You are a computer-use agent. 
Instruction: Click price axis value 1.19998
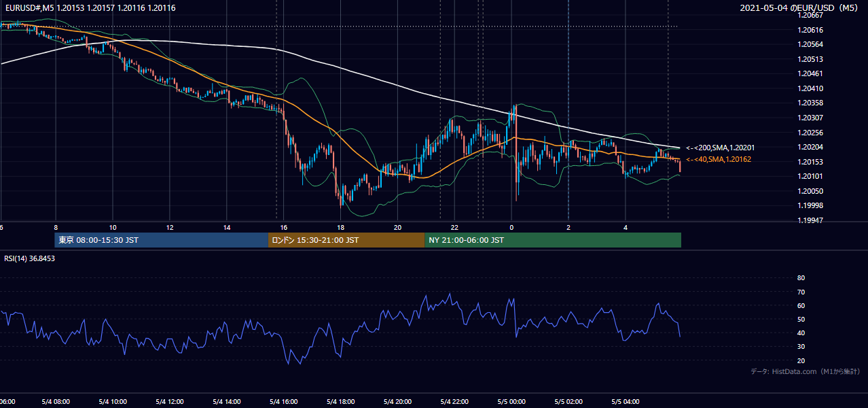click(812, 205)
